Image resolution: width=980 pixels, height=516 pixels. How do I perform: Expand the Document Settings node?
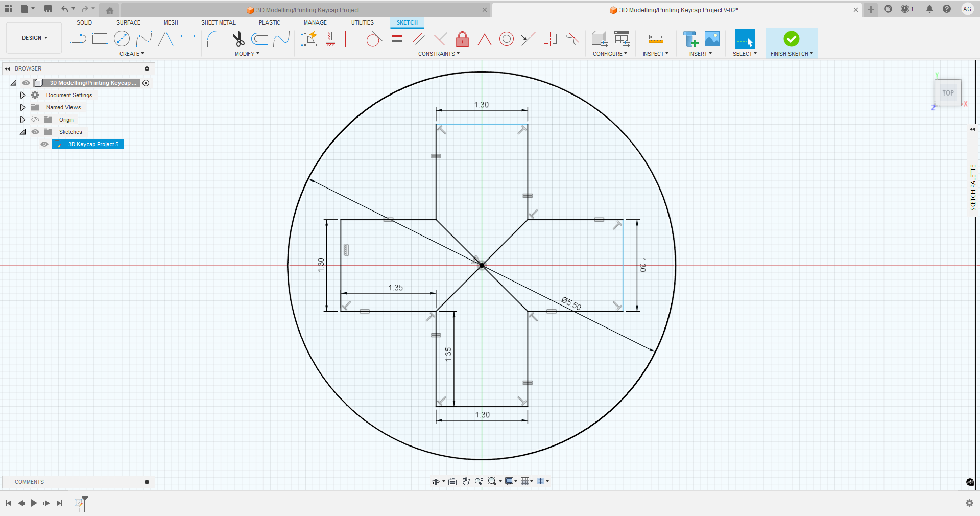click(x=22, y=95)
